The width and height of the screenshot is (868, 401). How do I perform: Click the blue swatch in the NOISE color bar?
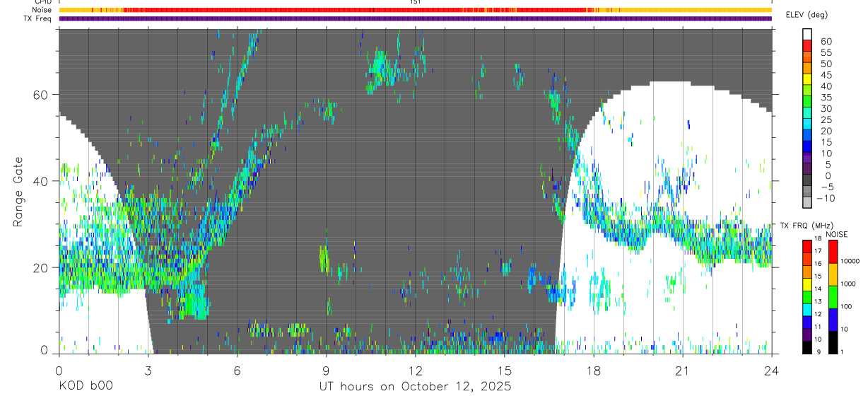(x=833, y=320)
